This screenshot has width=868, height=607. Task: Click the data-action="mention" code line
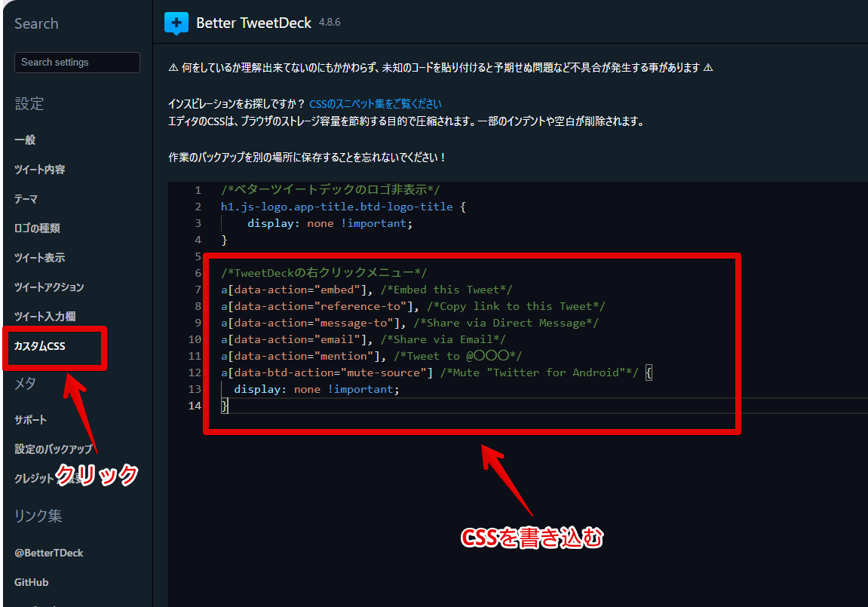point(372,356)
